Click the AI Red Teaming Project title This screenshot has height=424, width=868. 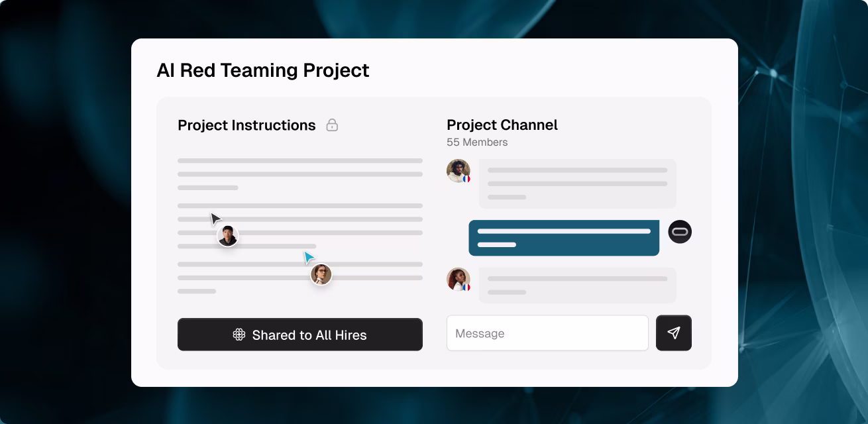(263, 70)
